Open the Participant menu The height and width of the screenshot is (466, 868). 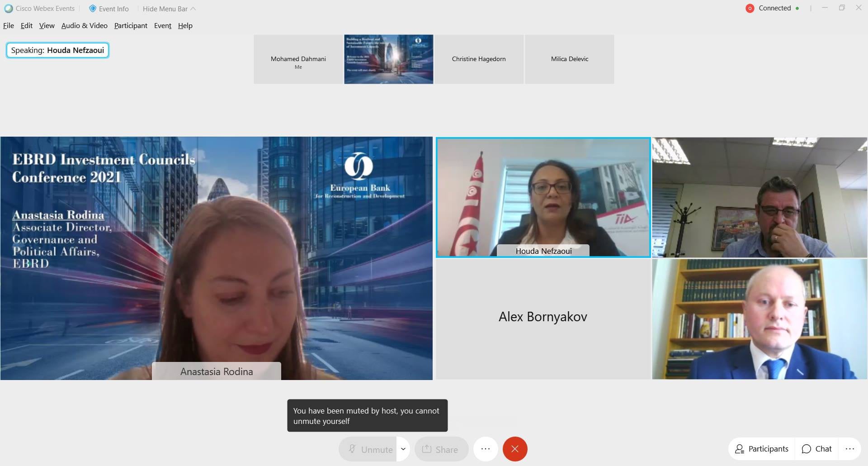point(131,26)
